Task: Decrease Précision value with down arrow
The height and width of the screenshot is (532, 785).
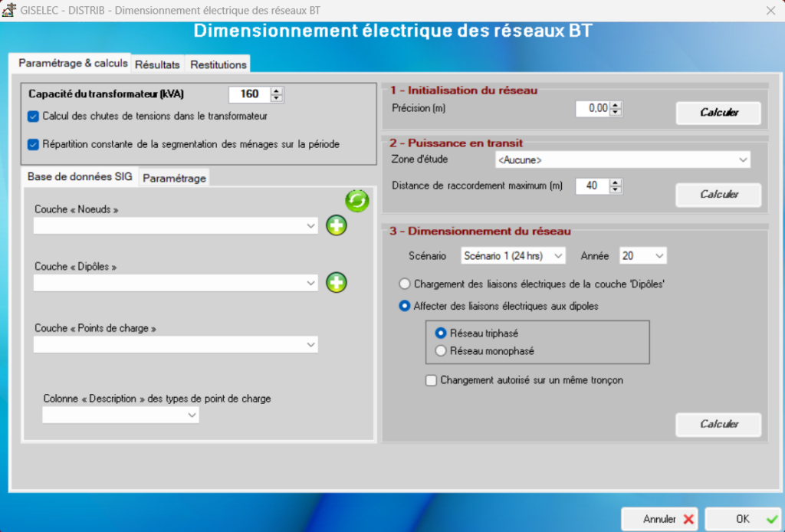Action: [616, 113]
